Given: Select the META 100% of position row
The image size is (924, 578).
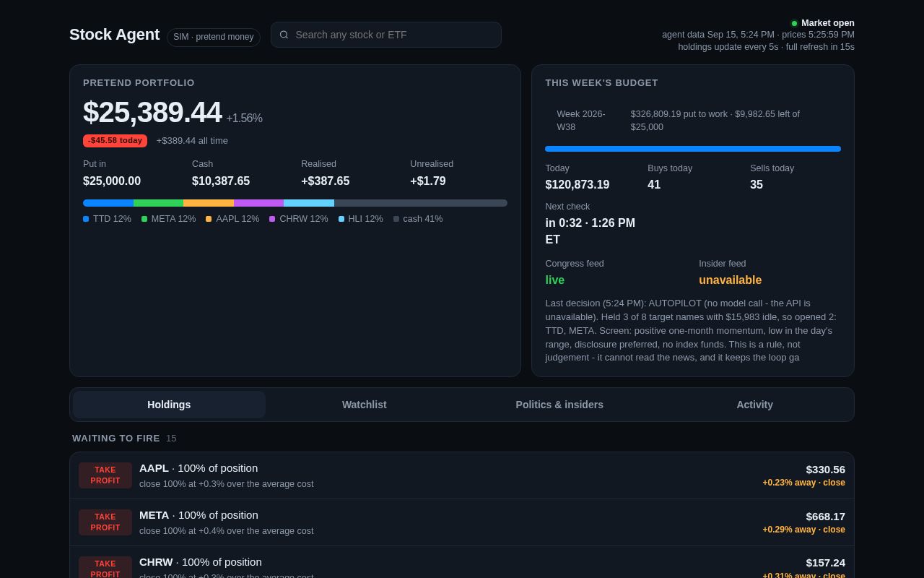Looking at the screenshot, I should (462, 522).
